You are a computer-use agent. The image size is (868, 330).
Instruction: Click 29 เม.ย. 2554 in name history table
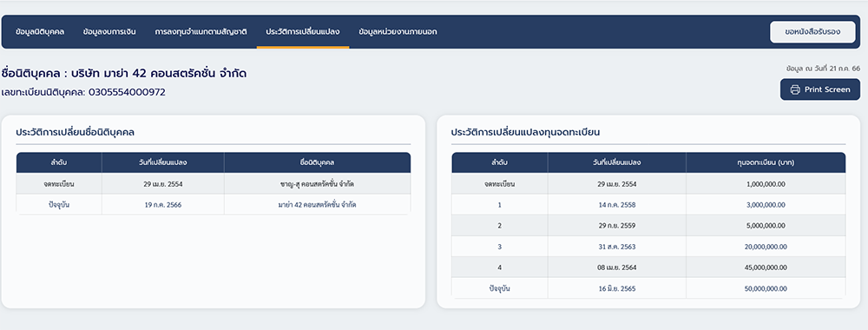click(x=163, y=184)
